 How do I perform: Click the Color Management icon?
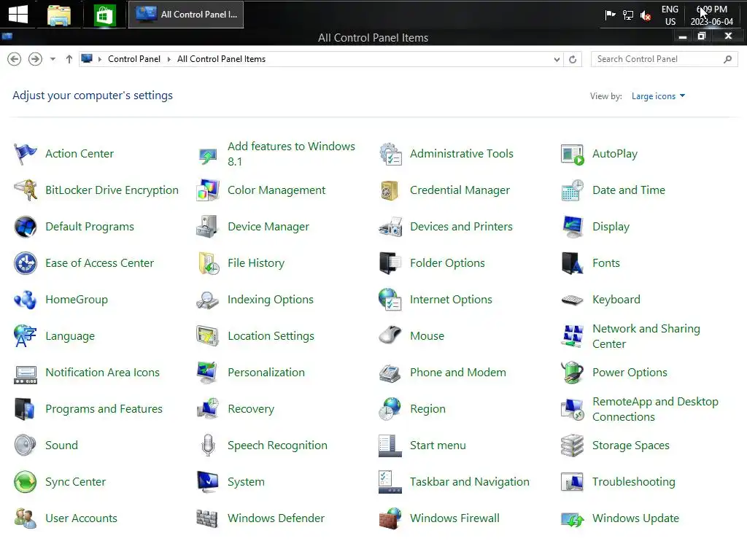[208, 190]
